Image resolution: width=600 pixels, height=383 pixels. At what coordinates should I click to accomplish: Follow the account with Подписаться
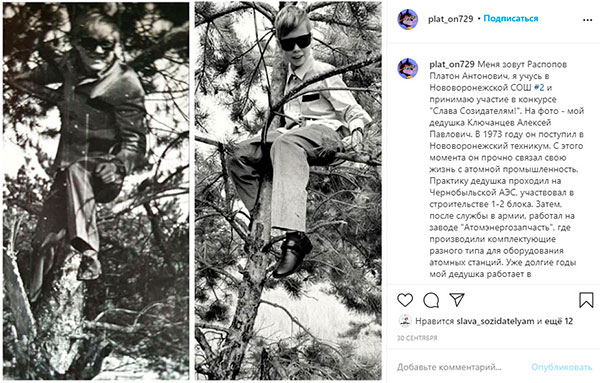click(511, 18)
